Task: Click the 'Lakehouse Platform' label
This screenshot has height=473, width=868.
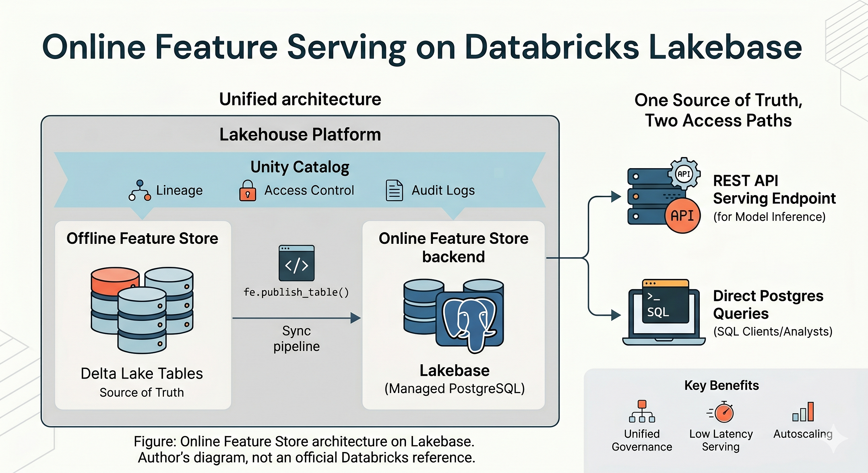Action: (x=300, y=134)
